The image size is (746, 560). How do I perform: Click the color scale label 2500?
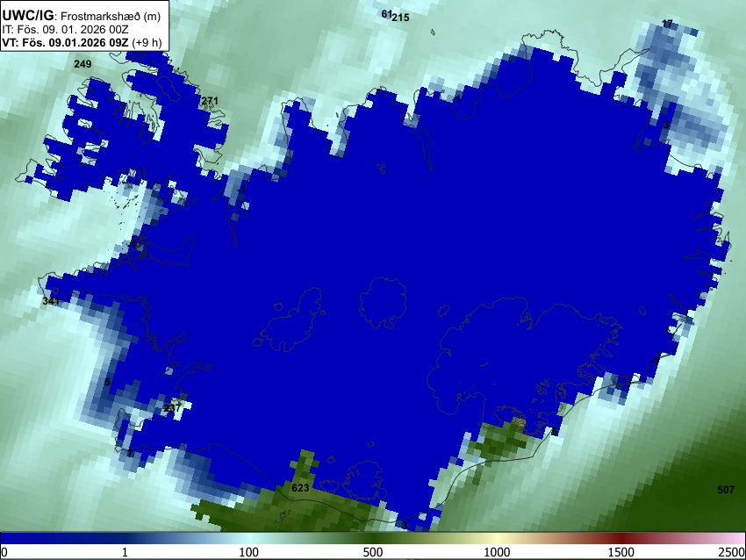coord(732,552)
